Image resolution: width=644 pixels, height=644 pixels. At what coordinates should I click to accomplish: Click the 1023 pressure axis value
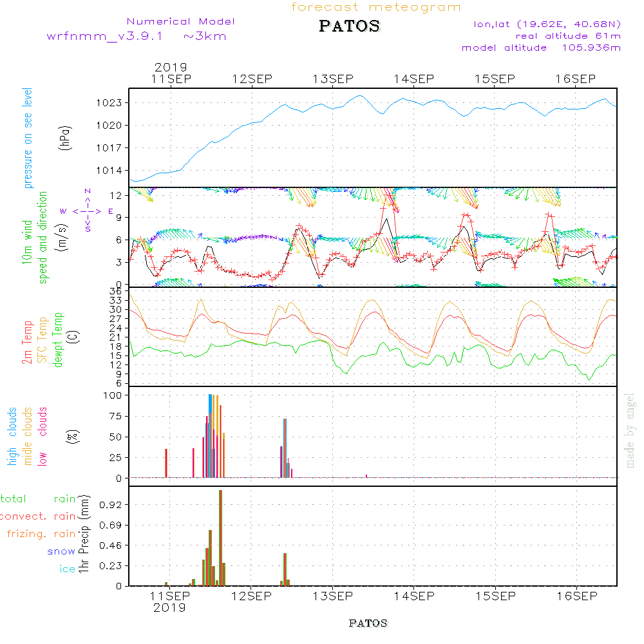(109, 102)
